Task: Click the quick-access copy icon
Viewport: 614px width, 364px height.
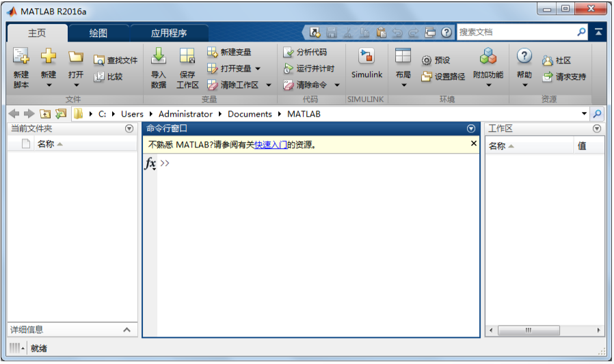Action: [364, 33]
